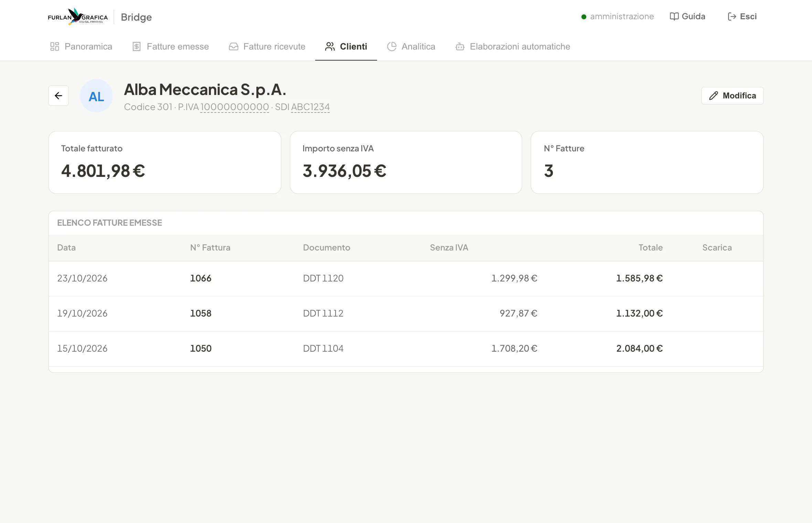The height and width of the screenshot is (523, 812).
Task: Click the amministrazione user label
Action: (622, 17)
